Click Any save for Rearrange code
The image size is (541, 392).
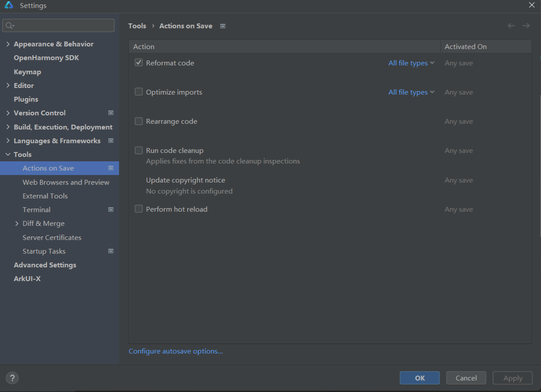coord(459,122)
